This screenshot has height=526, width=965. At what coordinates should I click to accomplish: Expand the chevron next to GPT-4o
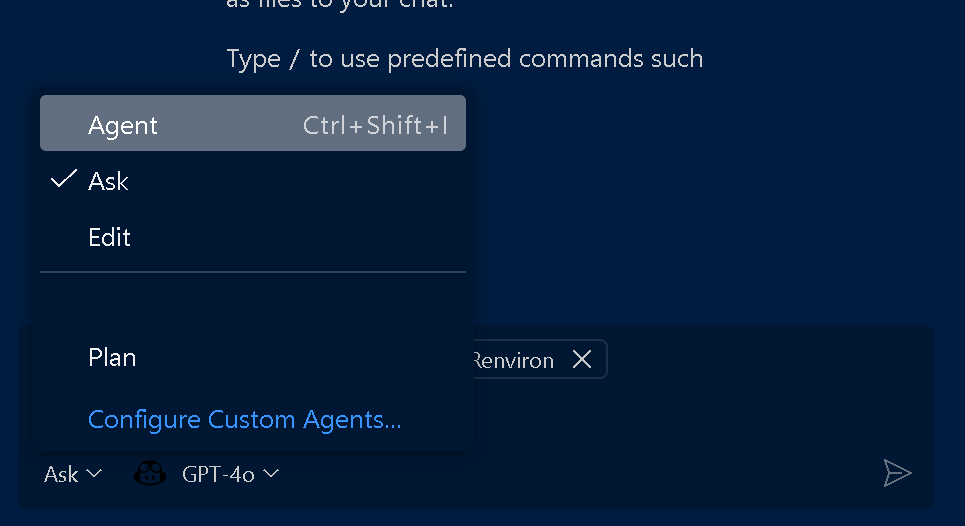pos(271,473)
